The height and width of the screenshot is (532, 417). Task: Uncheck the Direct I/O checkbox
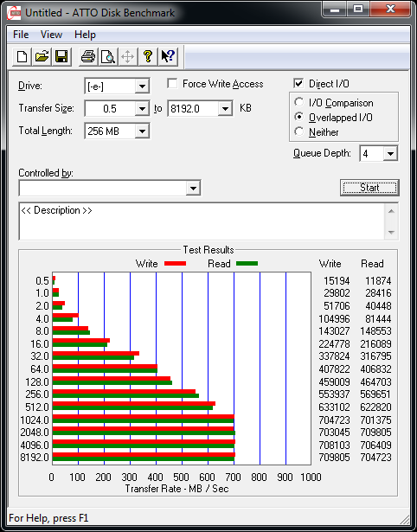[298, 83]
